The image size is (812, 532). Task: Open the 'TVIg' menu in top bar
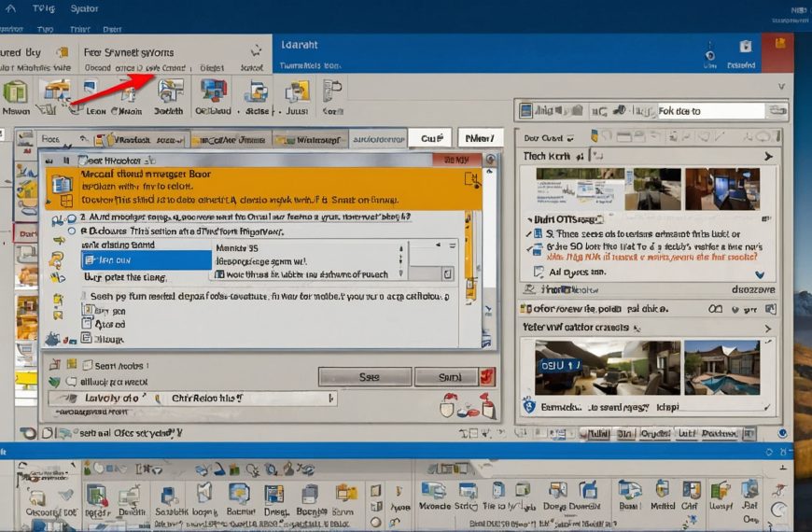tap(44, 8)
